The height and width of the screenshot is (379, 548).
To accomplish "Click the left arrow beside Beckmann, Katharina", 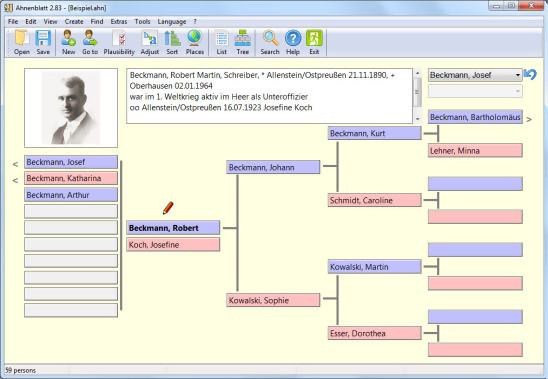I will click(x=15, y=180).
